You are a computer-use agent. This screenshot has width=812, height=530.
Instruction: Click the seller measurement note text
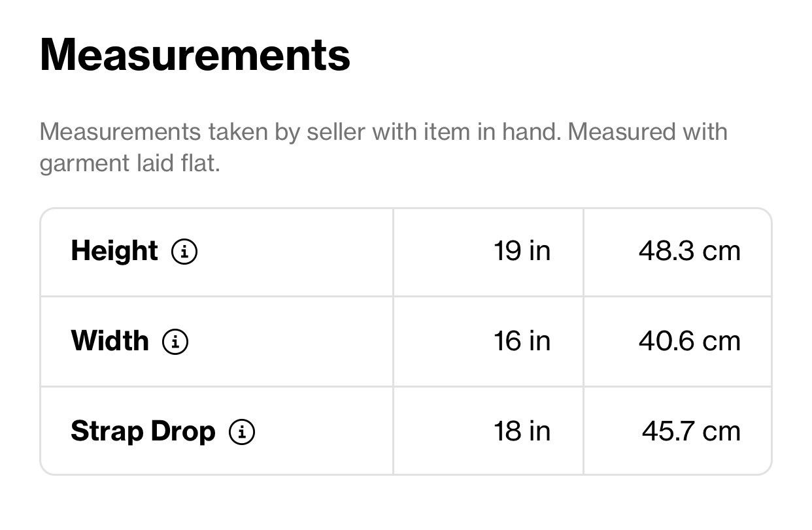(383, 147)
